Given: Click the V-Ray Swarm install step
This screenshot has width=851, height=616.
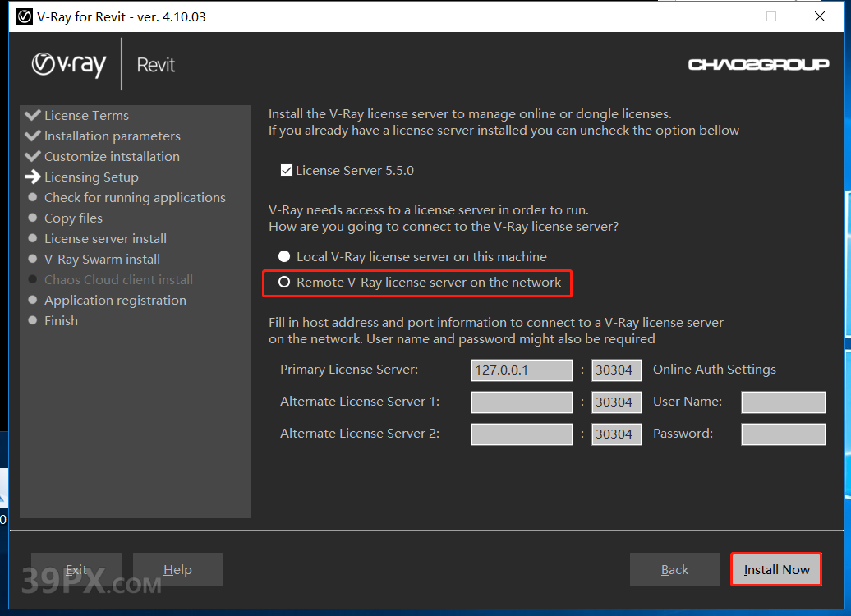Looking at the screenshot, I should point(102,260).
